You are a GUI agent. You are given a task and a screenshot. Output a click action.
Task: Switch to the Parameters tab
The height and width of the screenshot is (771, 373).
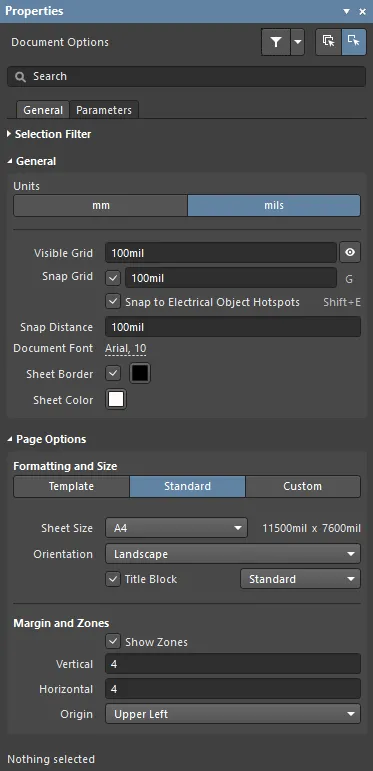coord(104,110)
